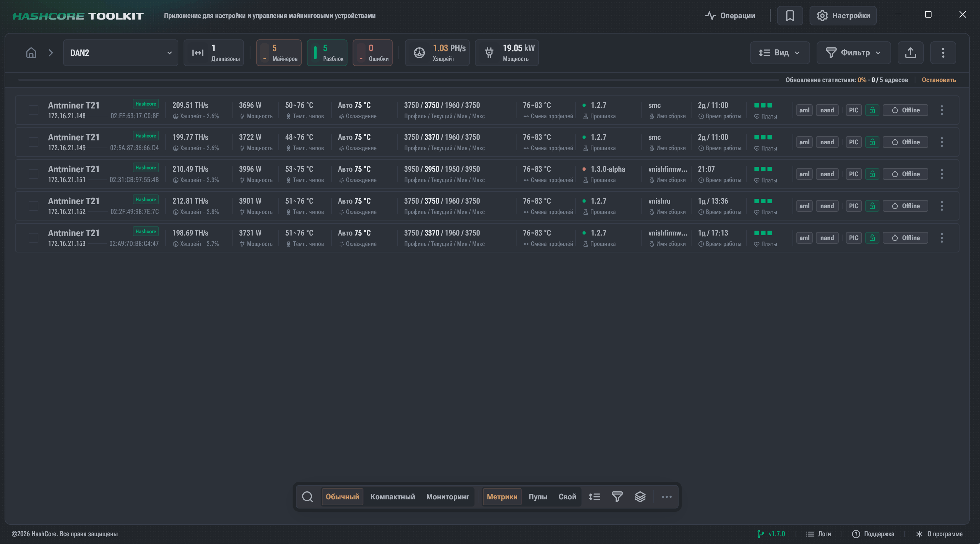Viewport: 980px width, 544px height.
Task: Click the uptime 1д / 17:13 value
Action: pos(713,233)
